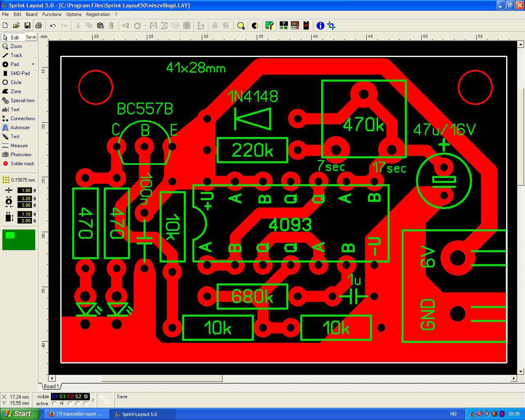Set the O outline layer as active
This screenshot has height=420, width=525.
(x=86, y=404)
